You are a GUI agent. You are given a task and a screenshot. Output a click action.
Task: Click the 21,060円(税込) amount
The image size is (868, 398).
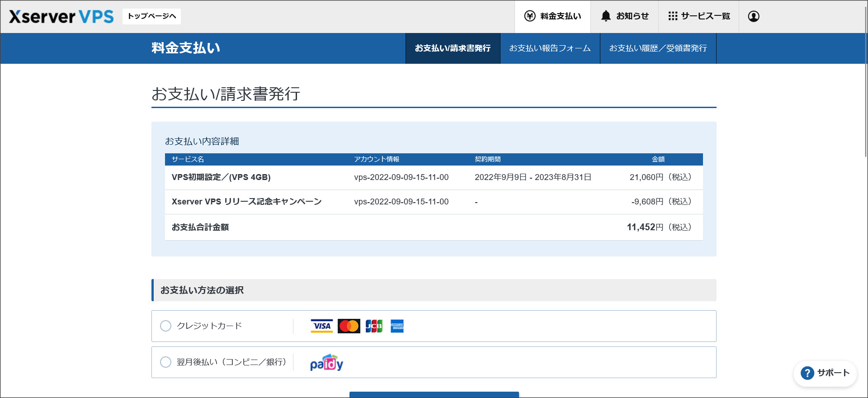tap(660, 177)
